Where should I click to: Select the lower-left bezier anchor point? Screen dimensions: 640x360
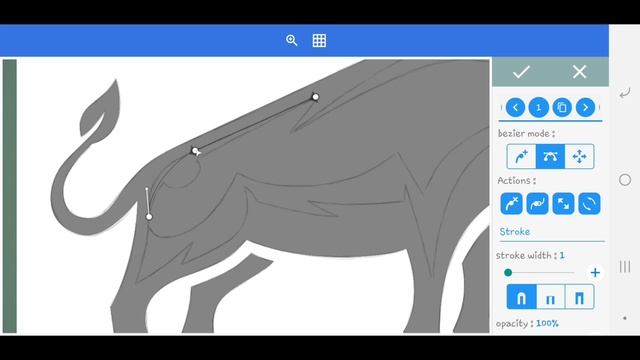(149, 217)
